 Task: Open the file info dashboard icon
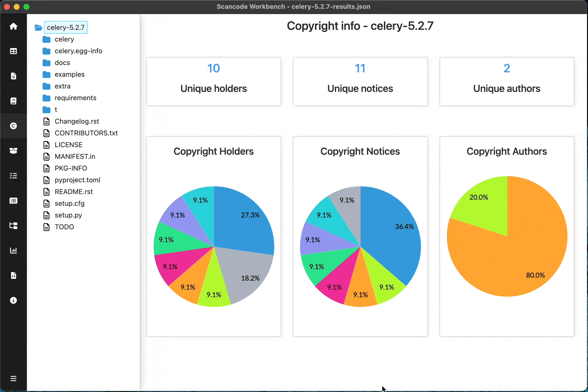(x=13, y=76)
